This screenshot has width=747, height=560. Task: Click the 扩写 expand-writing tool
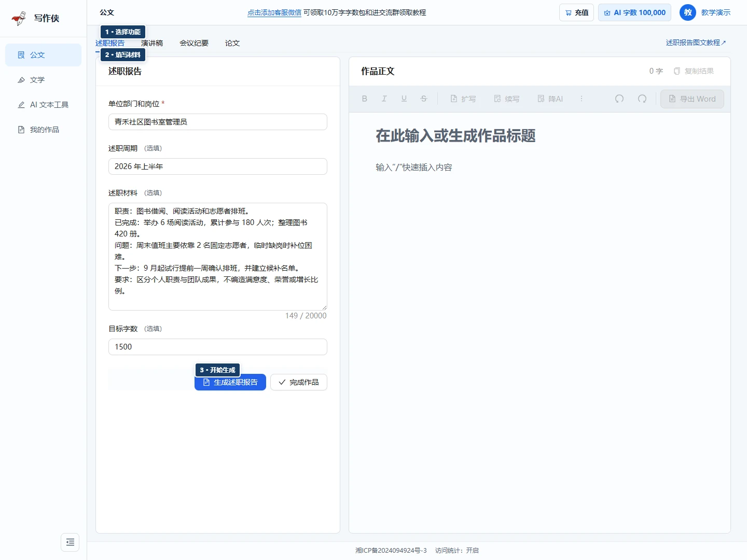(463, 99)
